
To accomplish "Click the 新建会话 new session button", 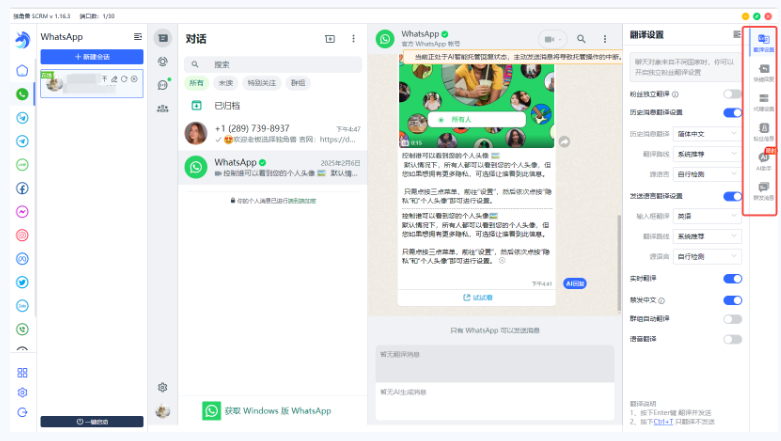I will pos(92,57).
